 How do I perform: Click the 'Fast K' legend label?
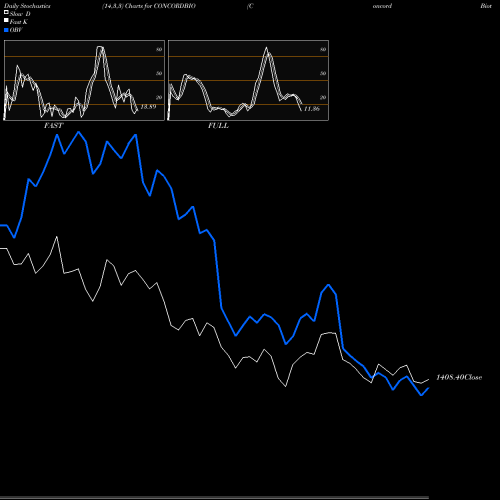(19, 22)
